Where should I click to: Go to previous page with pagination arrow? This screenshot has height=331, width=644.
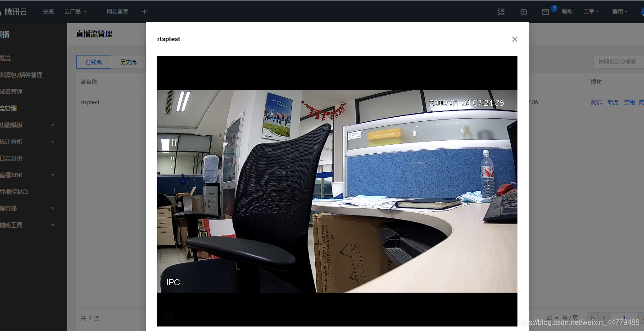pyautogui.click(x=604, y=318)
